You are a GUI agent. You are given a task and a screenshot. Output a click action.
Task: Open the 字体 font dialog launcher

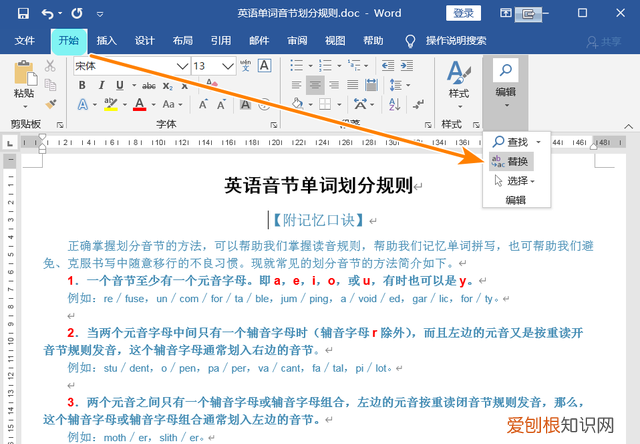pyautogui.click(x=273, y=125)
